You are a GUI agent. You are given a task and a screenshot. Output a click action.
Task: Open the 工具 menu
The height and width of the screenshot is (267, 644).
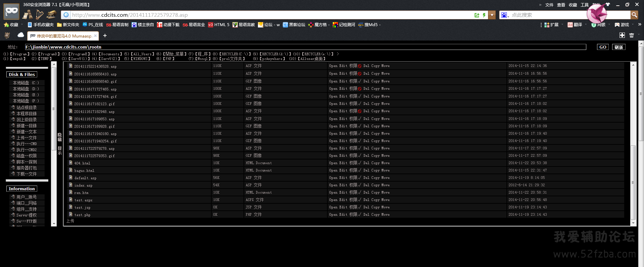(585, 5)
